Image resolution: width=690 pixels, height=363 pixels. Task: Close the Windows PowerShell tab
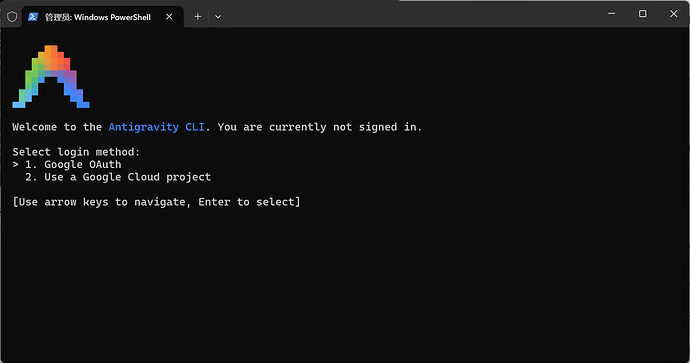(x=169, y=17)
